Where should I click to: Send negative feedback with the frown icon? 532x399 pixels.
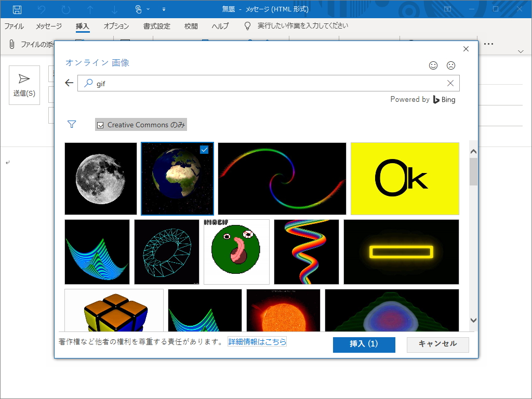point(450,65)
